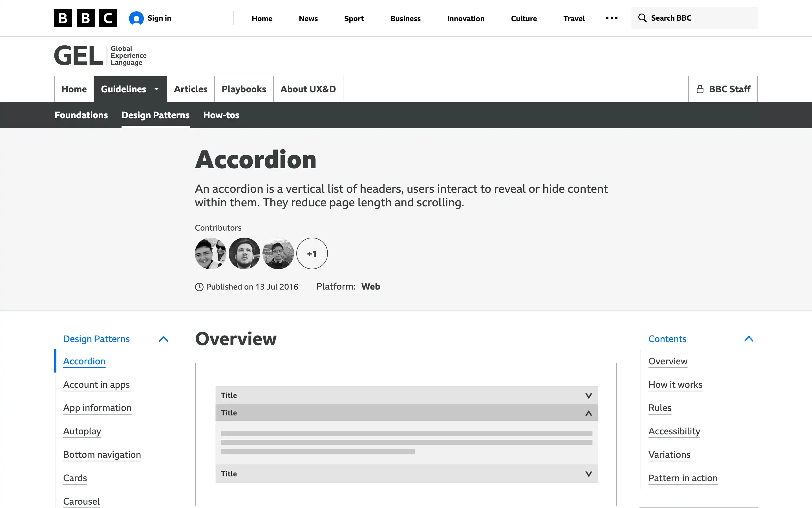Open the Articles tab
The height and width of the screenshot is (508, 812).
[191, 89]
